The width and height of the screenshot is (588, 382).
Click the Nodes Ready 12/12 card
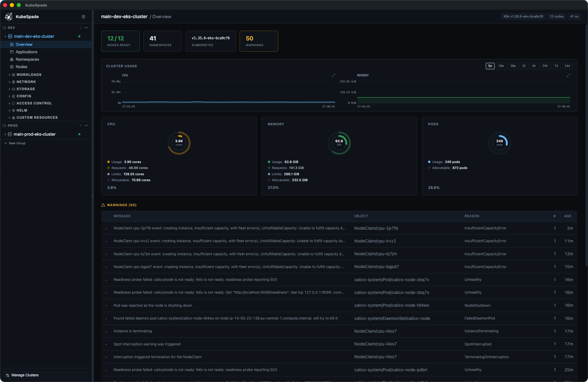(120, 41)
